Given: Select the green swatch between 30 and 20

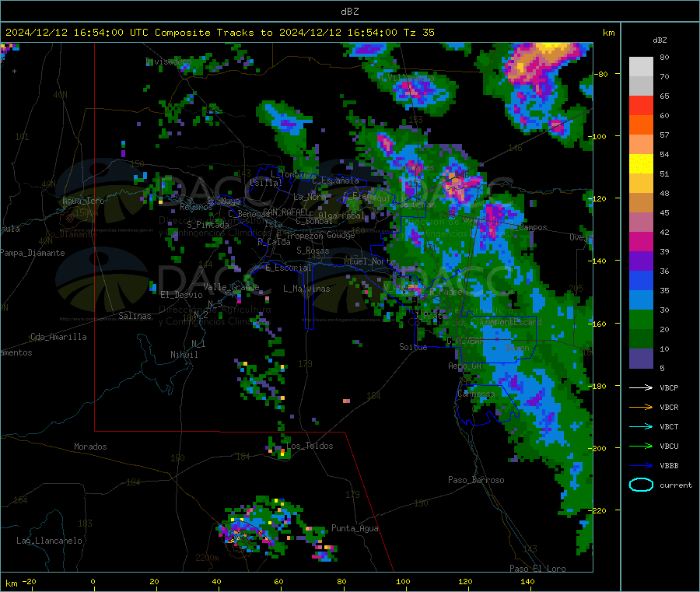Looking at the screenshot, I should 641,319.
